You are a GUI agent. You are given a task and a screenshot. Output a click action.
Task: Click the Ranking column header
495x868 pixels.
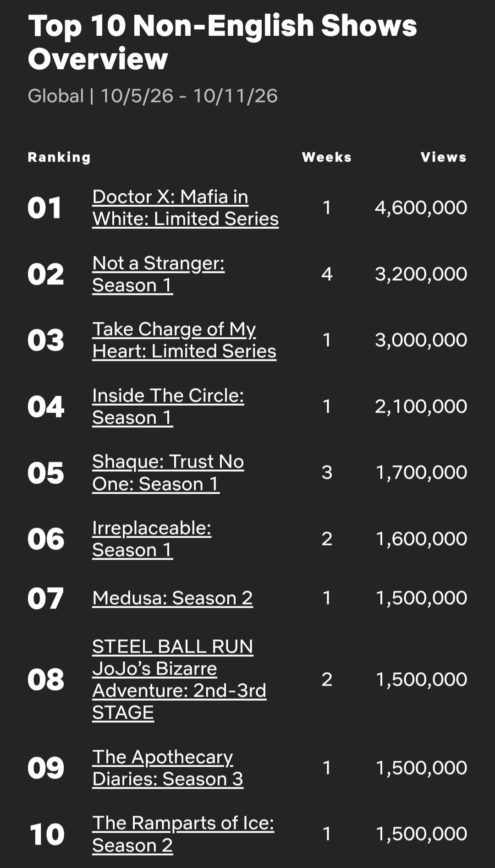(59, 157)
